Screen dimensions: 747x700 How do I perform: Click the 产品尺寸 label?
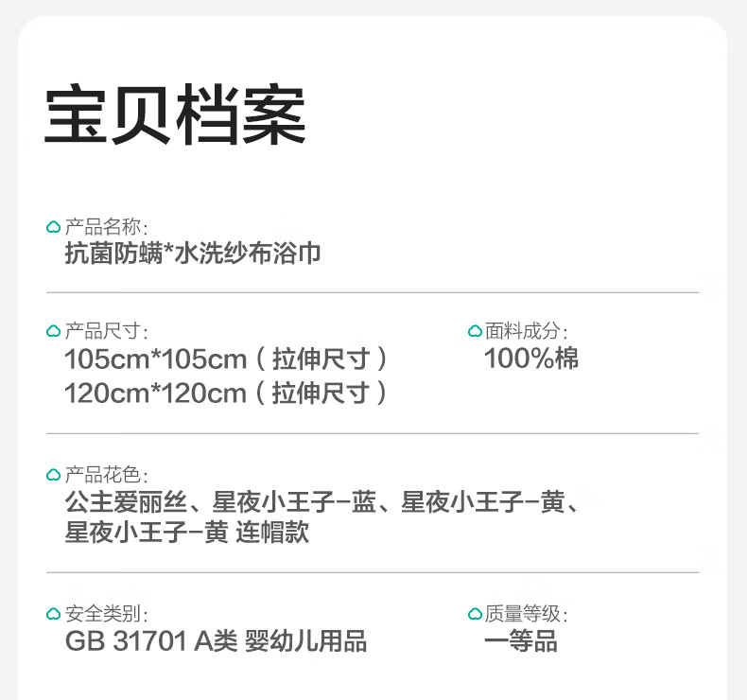106,332
